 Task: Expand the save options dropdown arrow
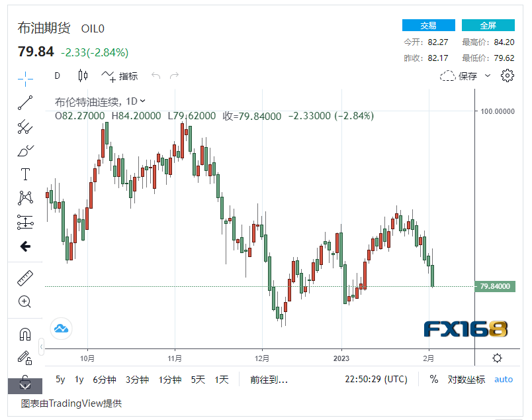coord(488,76)
